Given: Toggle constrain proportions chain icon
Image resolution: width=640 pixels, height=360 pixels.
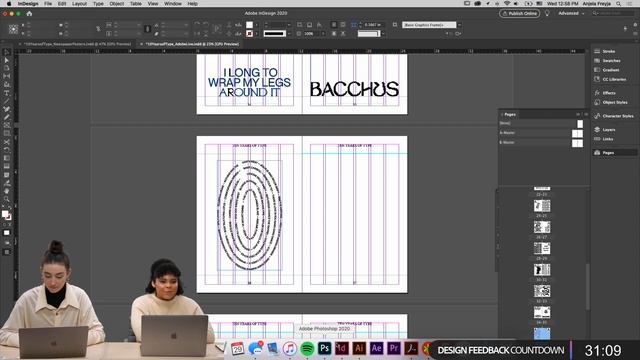Looking at the screenshot, I should [x=98, y=29].
